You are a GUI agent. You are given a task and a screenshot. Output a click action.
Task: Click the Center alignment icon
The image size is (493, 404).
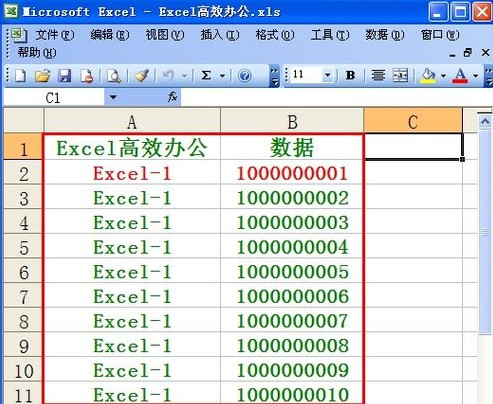click(378, 76)
